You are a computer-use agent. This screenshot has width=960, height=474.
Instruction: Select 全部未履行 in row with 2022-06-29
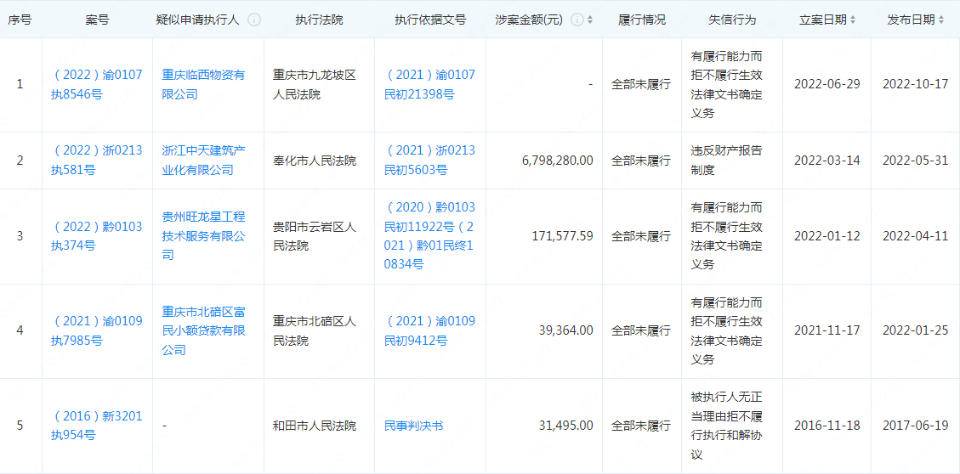click(x=641, y=85)
